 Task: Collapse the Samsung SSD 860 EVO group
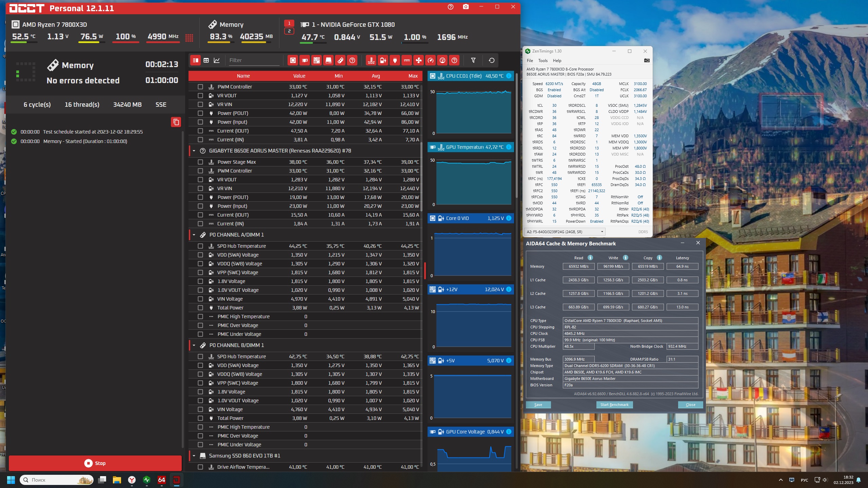[x=194, y=455]
